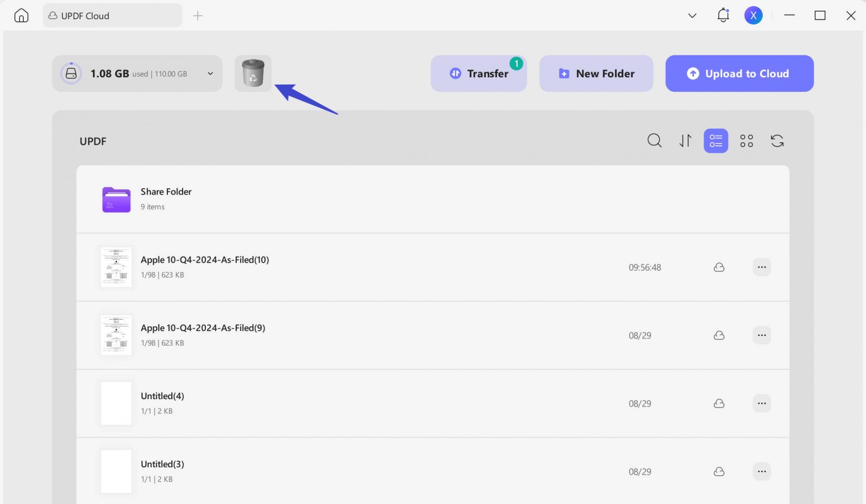866x504 pixels.
Task: Click file name "Untitled(4)"
Action: click(x=162, y=396)
